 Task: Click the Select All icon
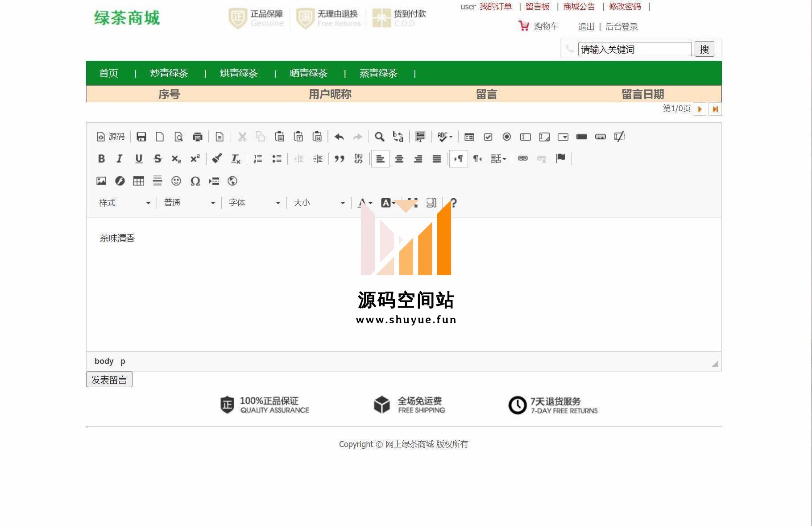420,137
